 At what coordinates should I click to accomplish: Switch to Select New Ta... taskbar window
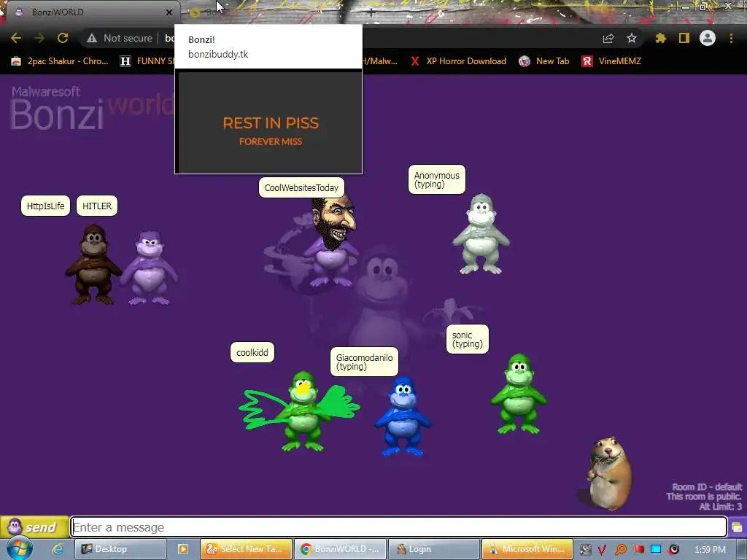click(x=246, y=549)
